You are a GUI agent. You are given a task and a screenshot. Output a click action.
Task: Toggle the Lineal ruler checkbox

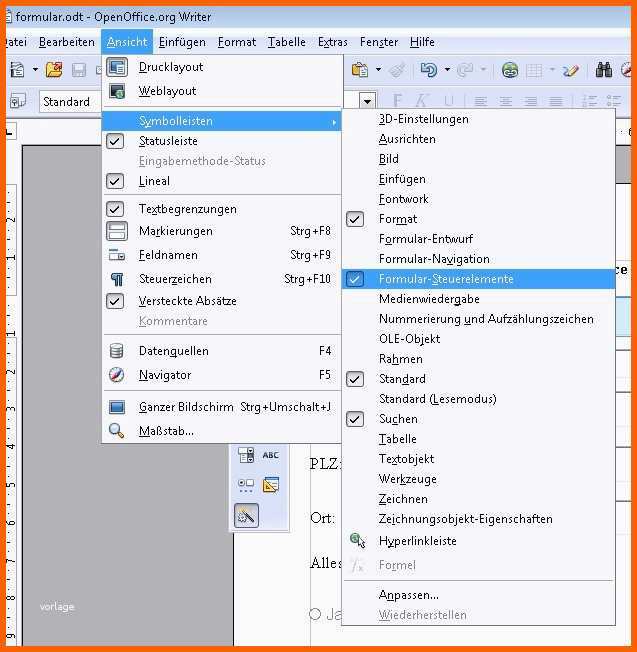pyautogui.click(x=115, y=181)
